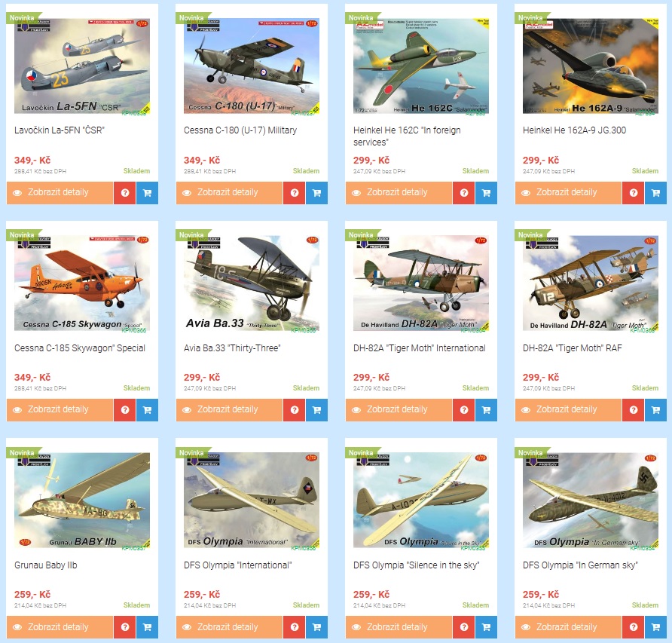Viewport: 672px width, 643px height.
Task: Click Cessna C-185 Skywagon orange plane image
Action: pos(82,283)
